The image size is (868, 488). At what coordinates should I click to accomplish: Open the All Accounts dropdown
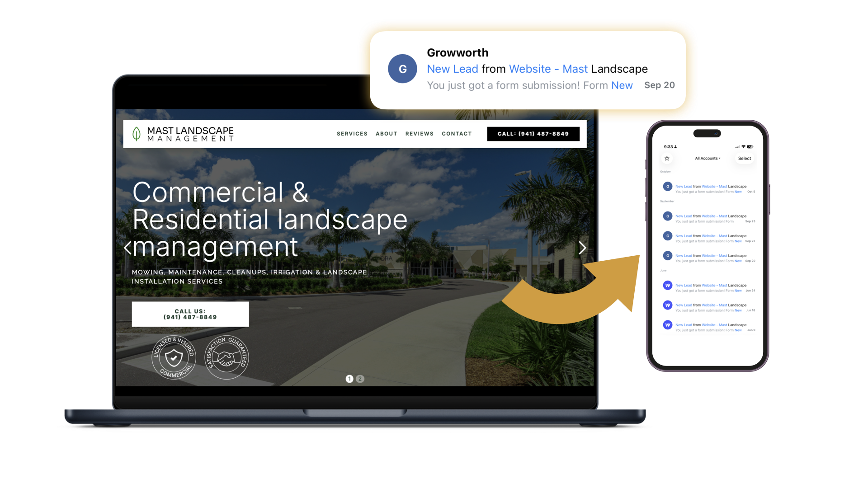[x=708, y=159]
